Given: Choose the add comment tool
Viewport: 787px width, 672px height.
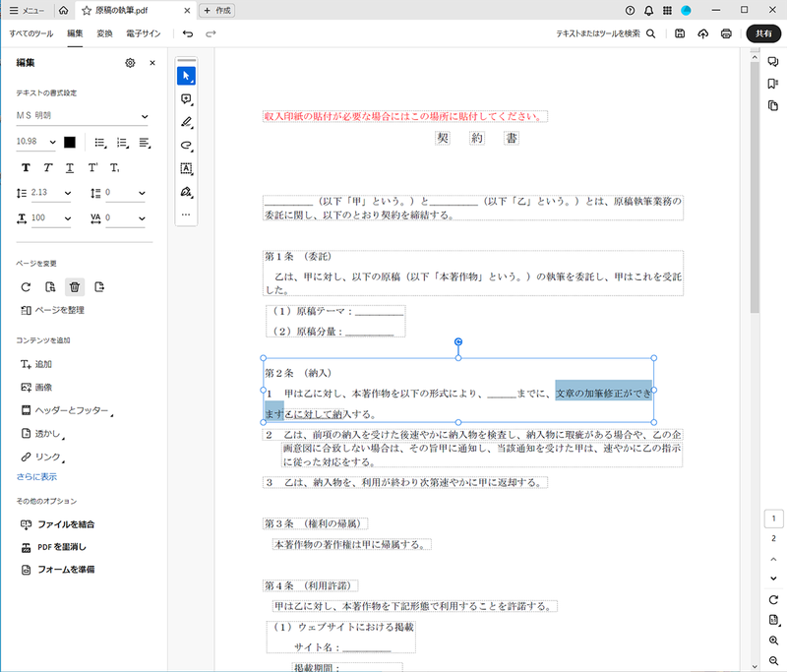Looking at the screenshot, I should (186, 99).
